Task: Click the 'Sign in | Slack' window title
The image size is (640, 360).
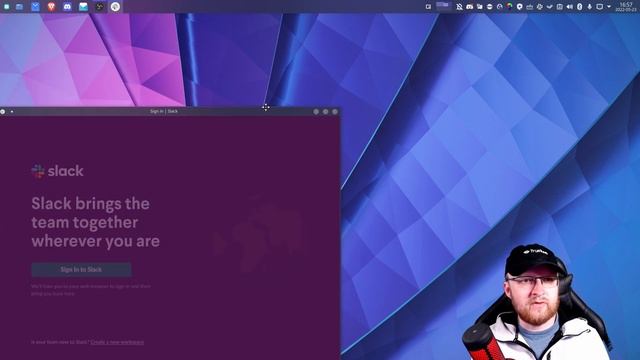Action: coord(164,111)
